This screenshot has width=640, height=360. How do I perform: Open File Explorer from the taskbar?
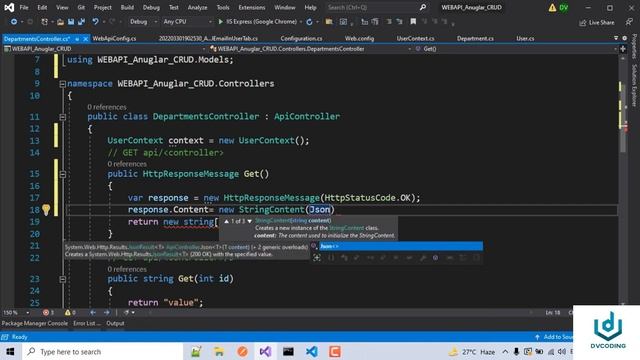(219, 351)
